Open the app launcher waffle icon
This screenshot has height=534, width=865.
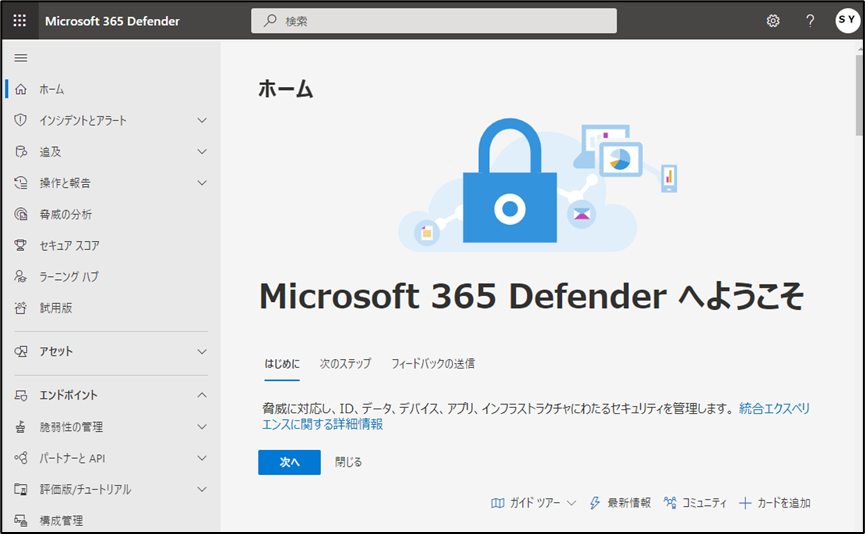click(20, 21)
